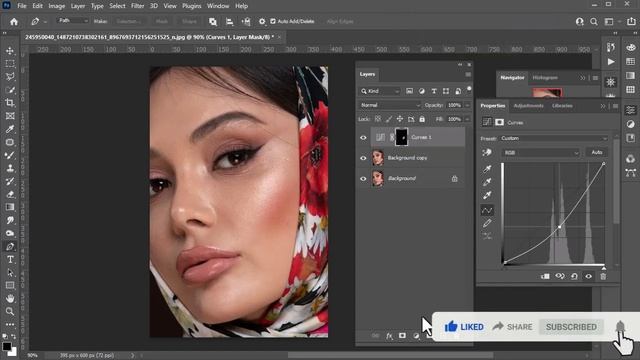Select the Background copy layer thumbnail
This screenshot has height=360, width=640.
pyautogui.click(x=378, y=158)
